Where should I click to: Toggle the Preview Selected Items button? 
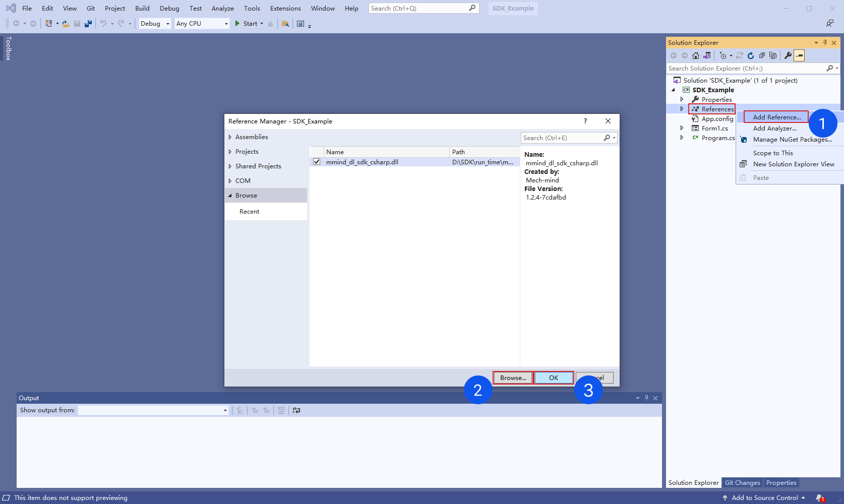coord(799,55)
